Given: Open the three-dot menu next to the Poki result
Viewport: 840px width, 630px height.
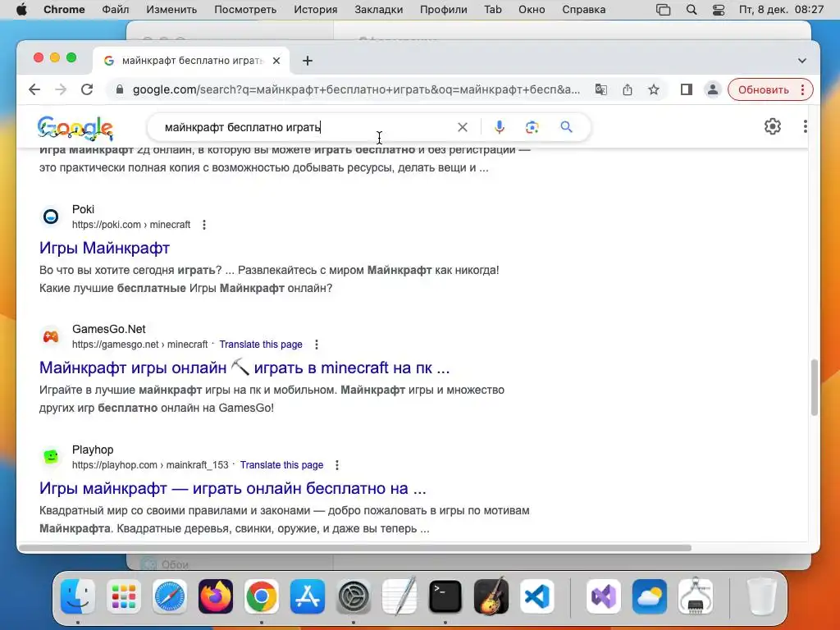Looking at the screenshot, I should pyautogui.click(x=204, y=225).
